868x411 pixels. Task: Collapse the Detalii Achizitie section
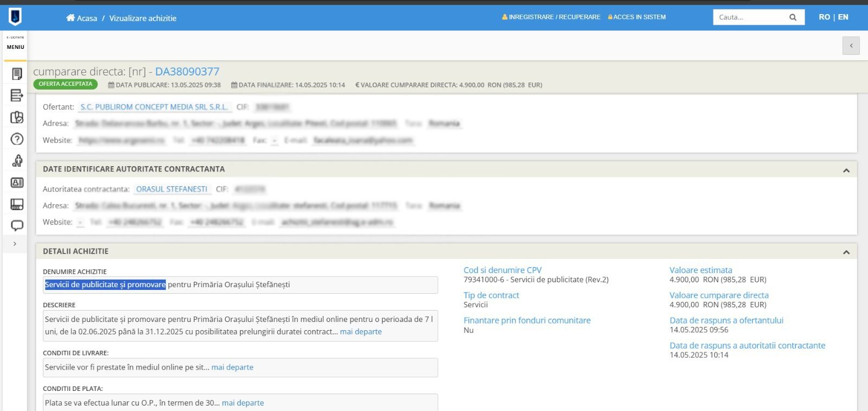click(846, 252)
